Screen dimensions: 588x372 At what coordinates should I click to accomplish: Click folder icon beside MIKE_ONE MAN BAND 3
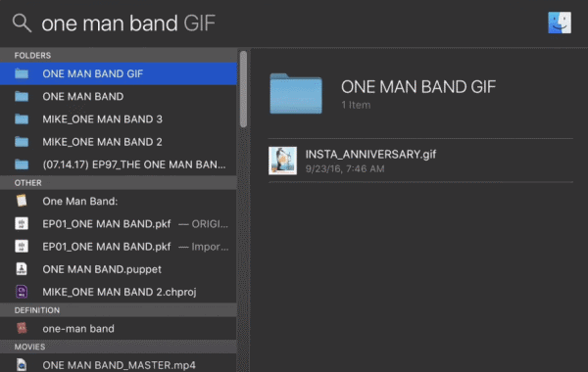pyautogui.click(x=22, y=119)
